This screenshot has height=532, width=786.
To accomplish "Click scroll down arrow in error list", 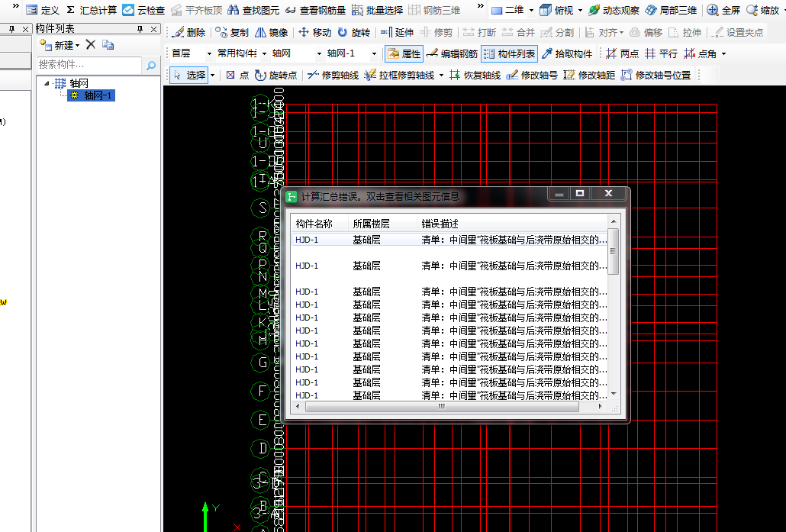I will (614, 394).
